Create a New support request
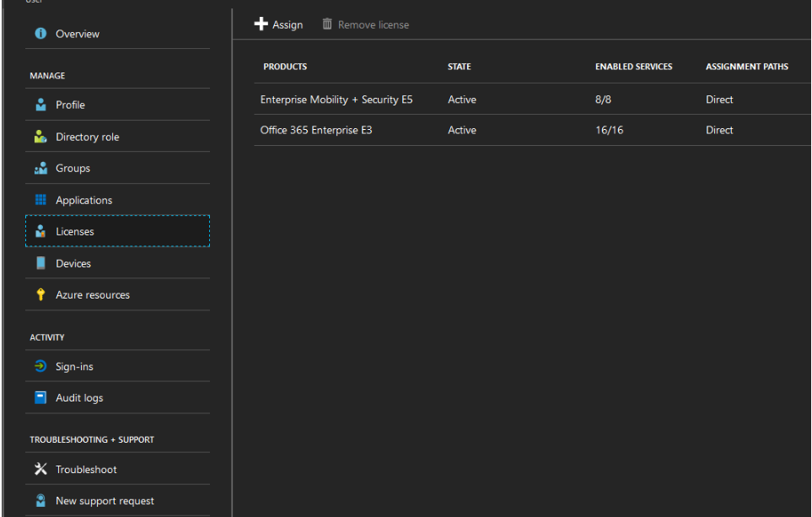This screenshot has height=517, width=812. pyautogui.click(x=117, y=501)
